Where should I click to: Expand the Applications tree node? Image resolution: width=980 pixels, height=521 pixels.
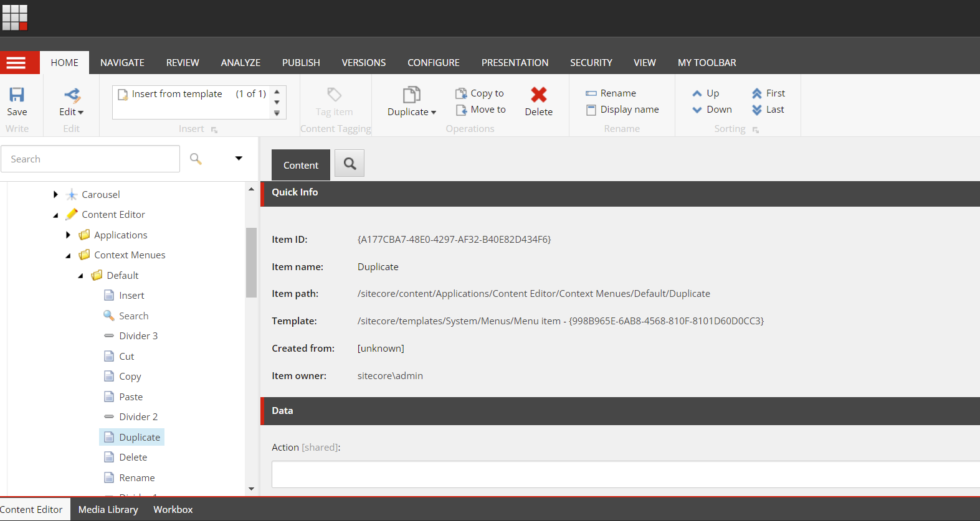pos(69,235)
